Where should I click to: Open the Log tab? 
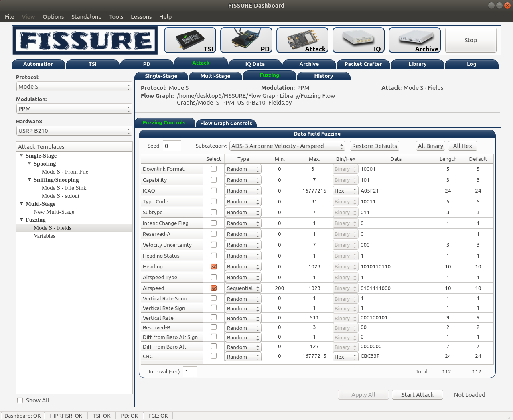pos(472,64)
